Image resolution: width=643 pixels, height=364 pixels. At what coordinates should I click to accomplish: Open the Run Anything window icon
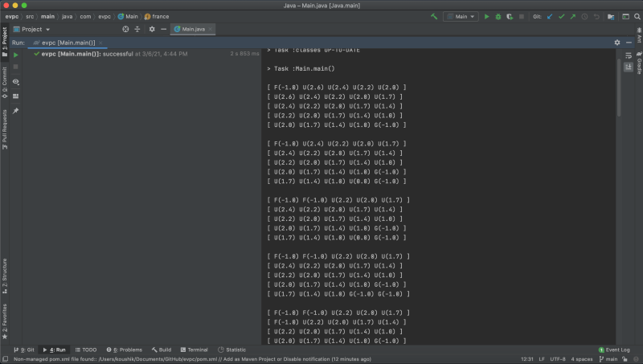625,16
